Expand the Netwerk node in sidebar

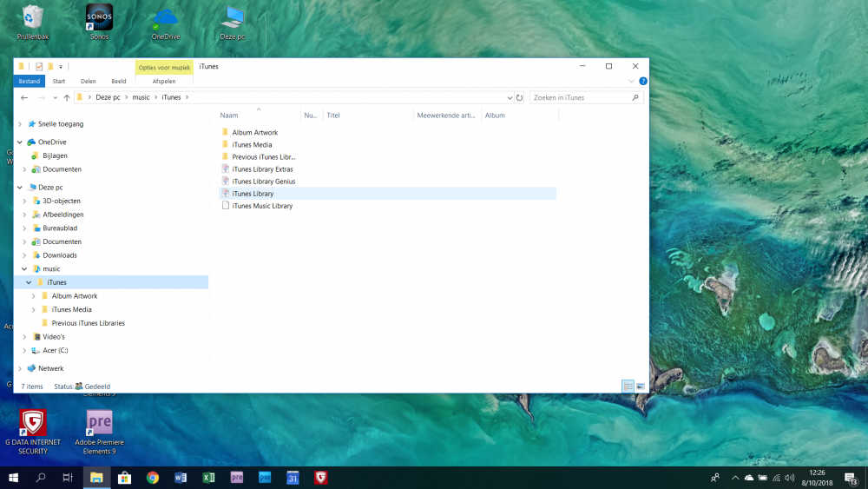(x=20, y=368)
